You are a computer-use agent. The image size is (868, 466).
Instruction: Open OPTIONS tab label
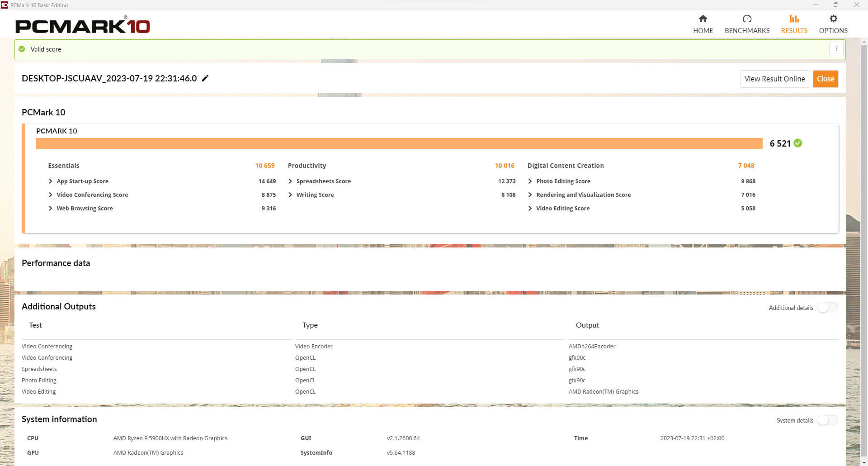coord(833,30)
